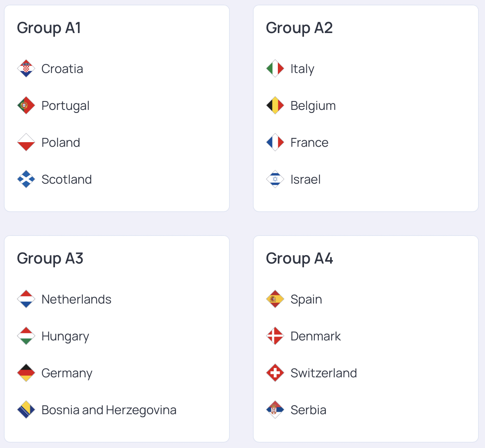Viewport: 485px width, 448px height.
Task: Open the Italy team link
Action: (x=302, y=69)
